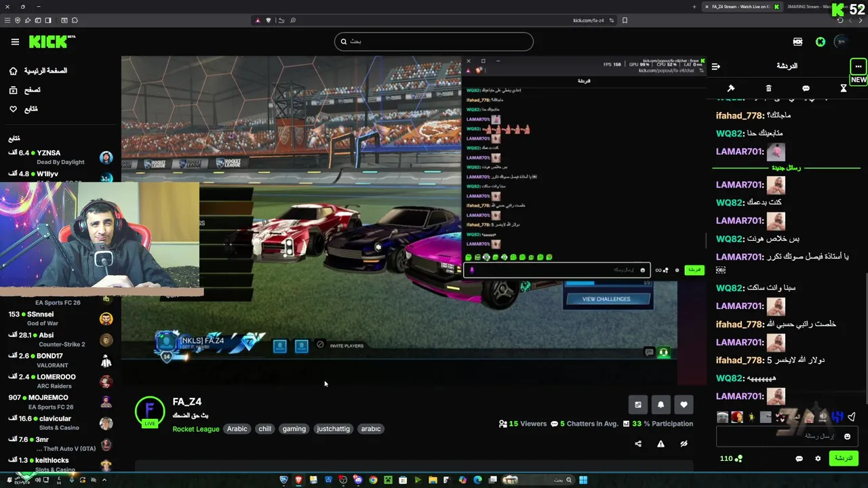Screen dimensions: 868x488
Task: Click the clip icon below the stream
Action: [x=638, y=405]
